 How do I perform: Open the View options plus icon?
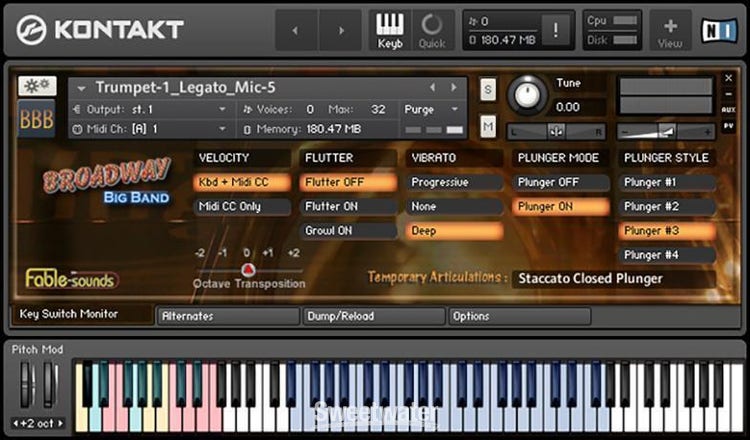coord(670,30)
